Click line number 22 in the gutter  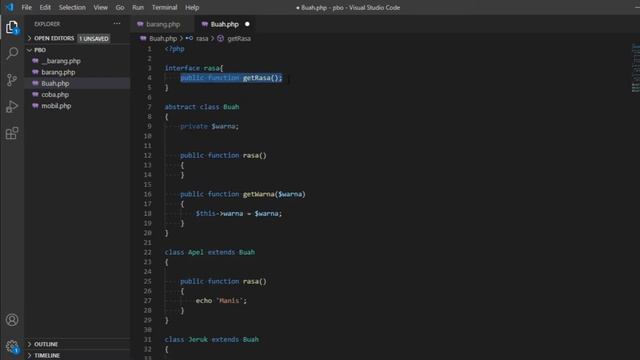pos(147,252)
